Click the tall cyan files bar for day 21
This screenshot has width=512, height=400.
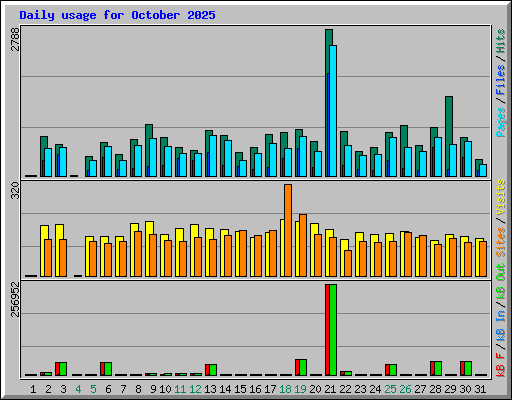point(333,111)
